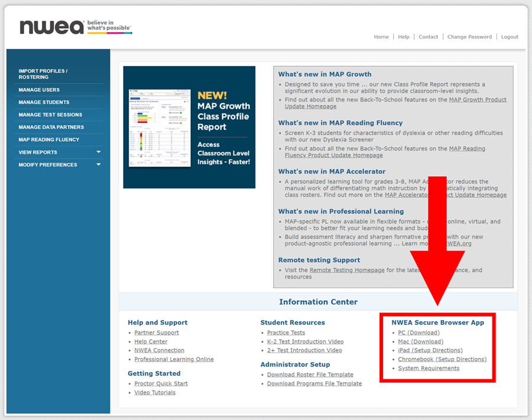The width and height of the screenshot is (532, 420).
Task: Go to Manage Test Sessions
Action: coord(50,115)
